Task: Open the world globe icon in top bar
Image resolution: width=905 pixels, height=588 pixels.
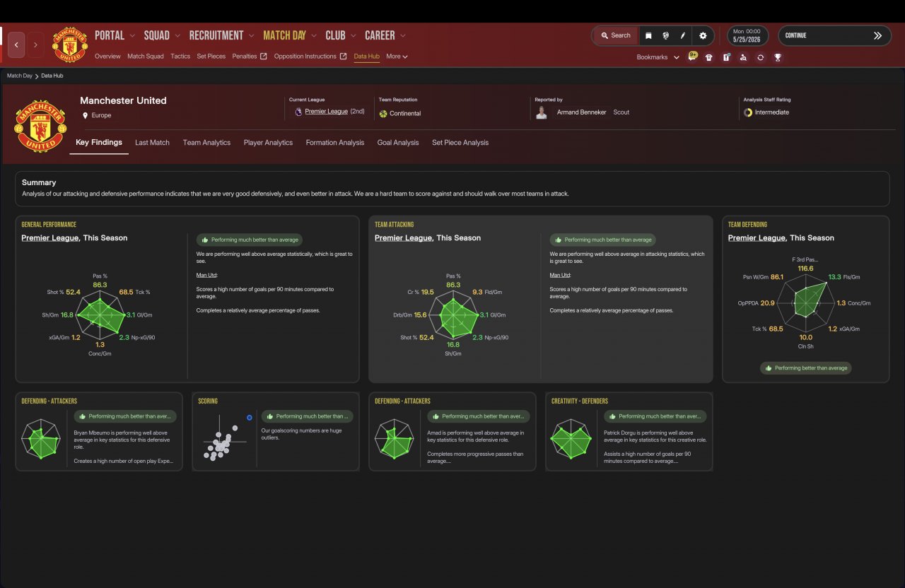Action: 665,35
